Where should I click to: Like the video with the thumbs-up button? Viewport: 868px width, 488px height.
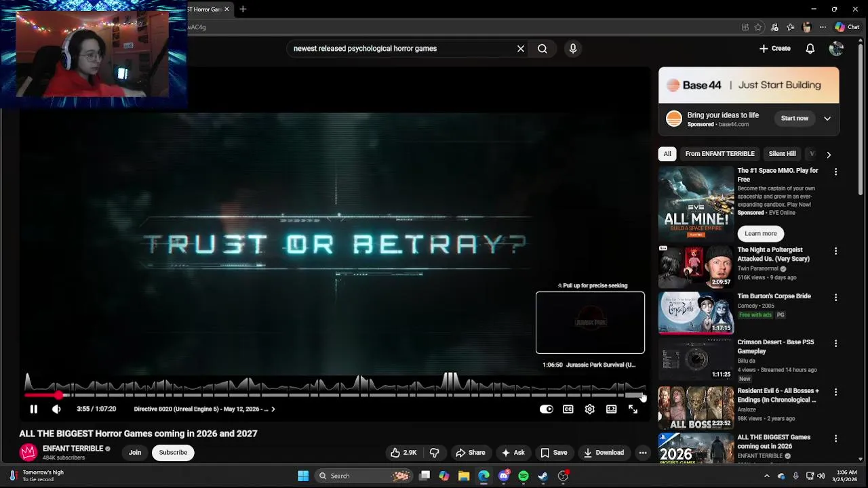pos(403,453)
